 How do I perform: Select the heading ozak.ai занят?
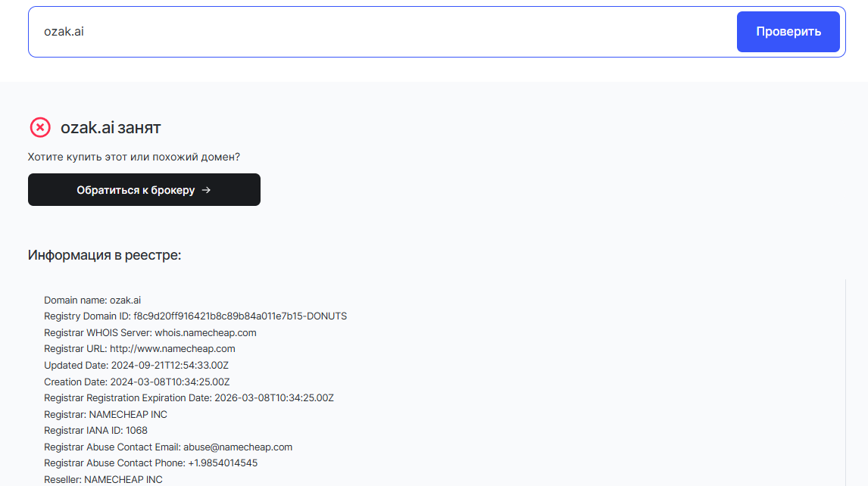[x=111, y=127]
